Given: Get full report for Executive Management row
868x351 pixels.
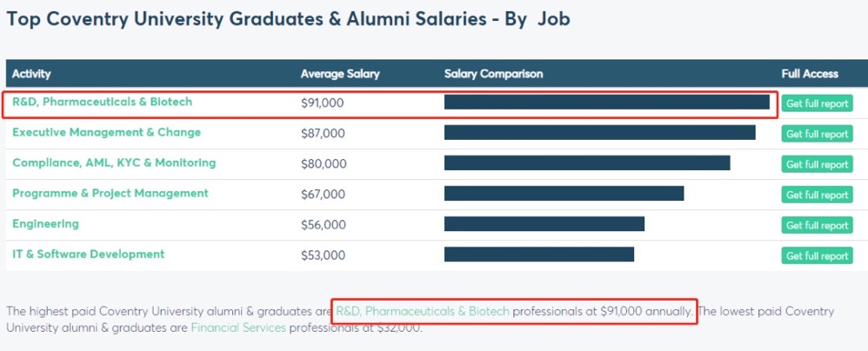Looking at the screenshot, I should pyautogui.click(x=817, y=134).
